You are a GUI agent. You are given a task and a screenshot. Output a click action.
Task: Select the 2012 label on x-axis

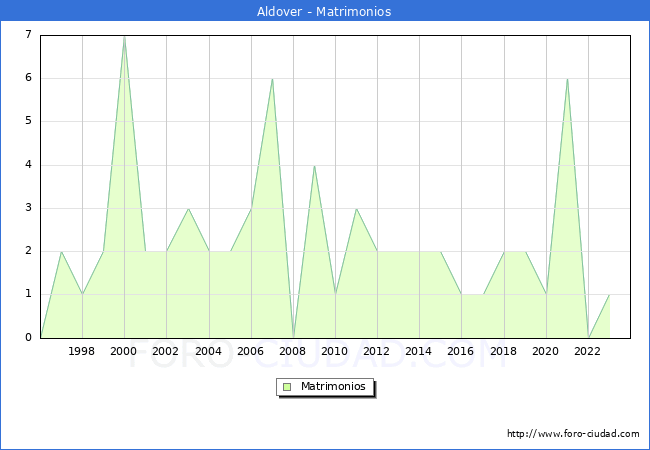tap(377, 351)
